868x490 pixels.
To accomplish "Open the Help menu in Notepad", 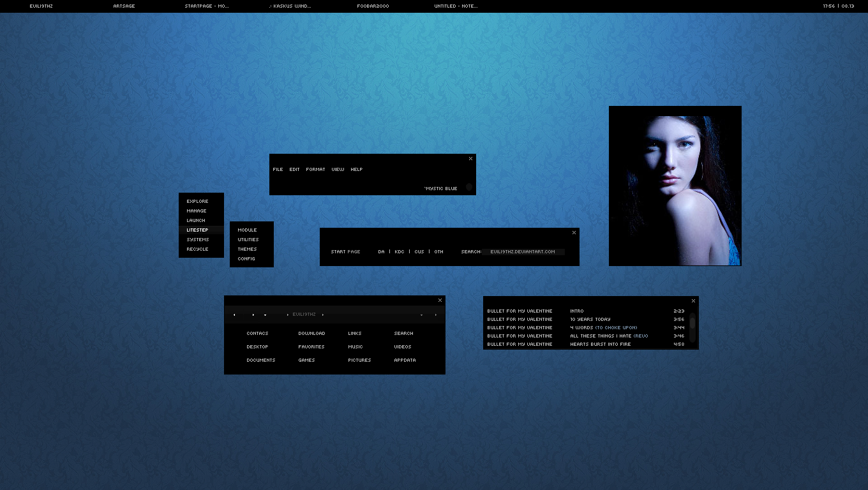I will click(x=356, y=169).
